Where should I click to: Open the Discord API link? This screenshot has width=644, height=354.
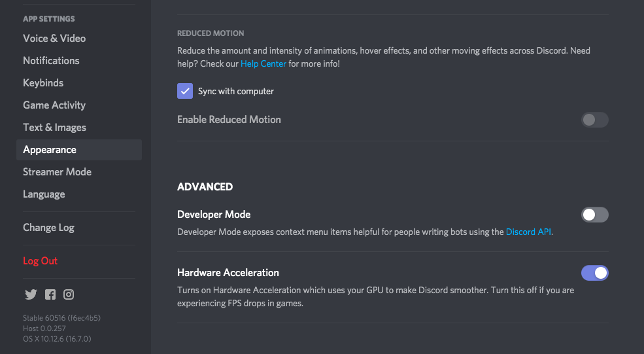click(528, 232)
